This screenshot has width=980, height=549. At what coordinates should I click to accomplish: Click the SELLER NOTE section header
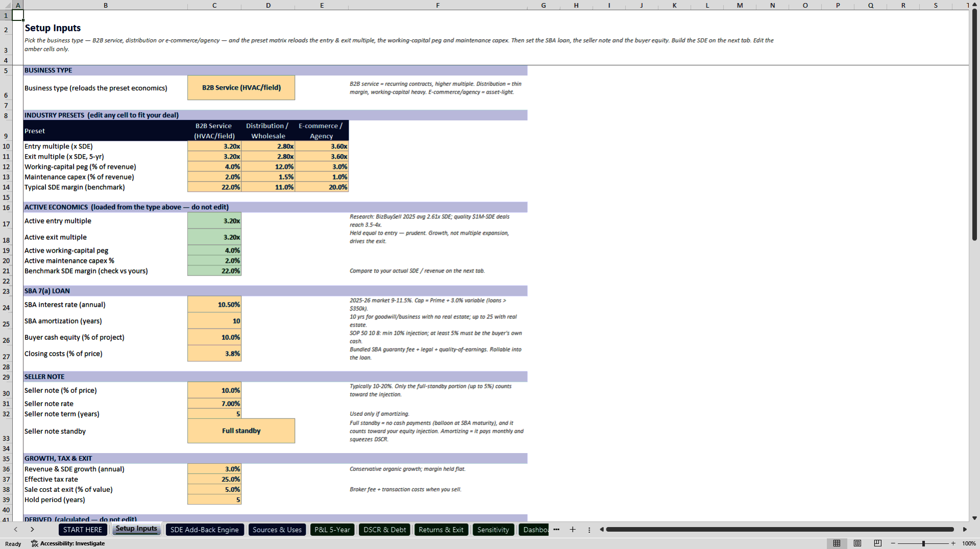click(x=44, y=377)
